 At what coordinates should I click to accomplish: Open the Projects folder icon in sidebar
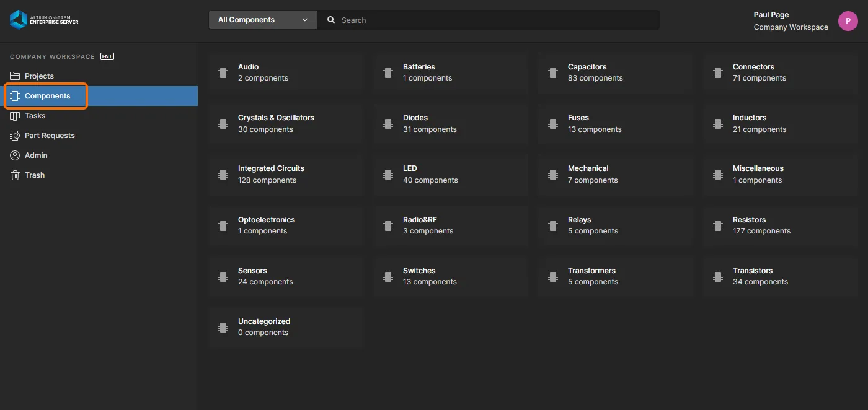pyautogui.click(x=15, y=76)
